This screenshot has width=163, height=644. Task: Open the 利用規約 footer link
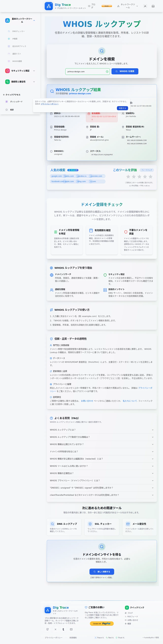point(73,638)
